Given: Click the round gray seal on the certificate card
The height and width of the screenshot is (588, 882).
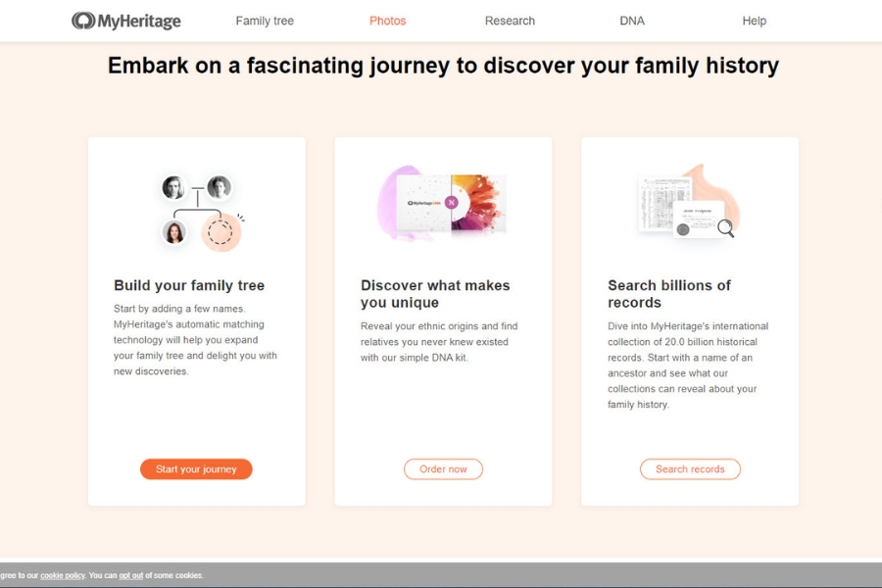Looking at the screenshot, I should click(x=683, y=229).
